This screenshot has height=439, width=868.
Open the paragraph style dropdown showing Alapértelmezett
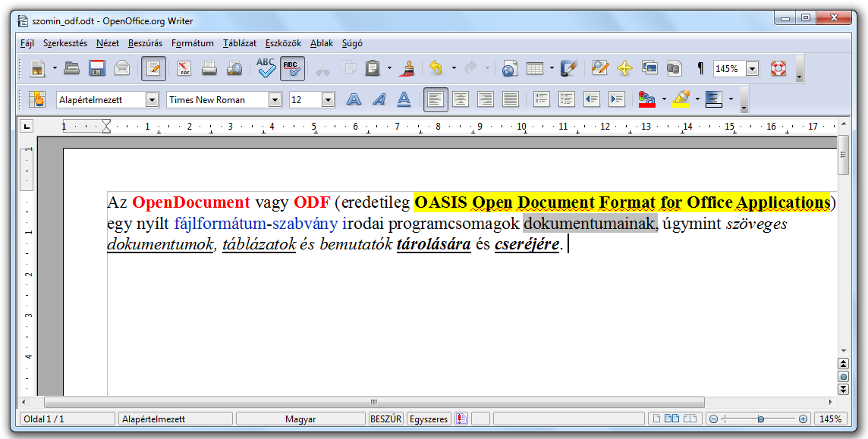153,100
